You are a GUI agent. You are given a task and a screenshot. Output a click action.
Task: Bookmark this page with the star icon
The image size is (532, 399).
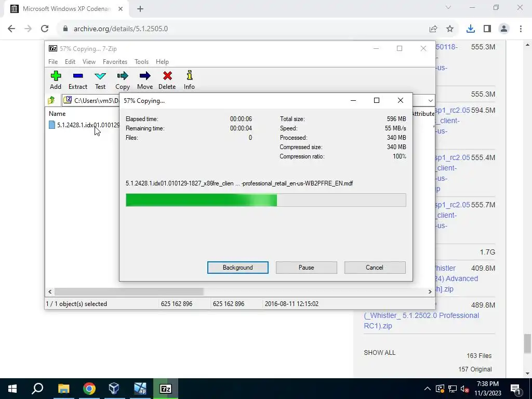pos(450,29)
